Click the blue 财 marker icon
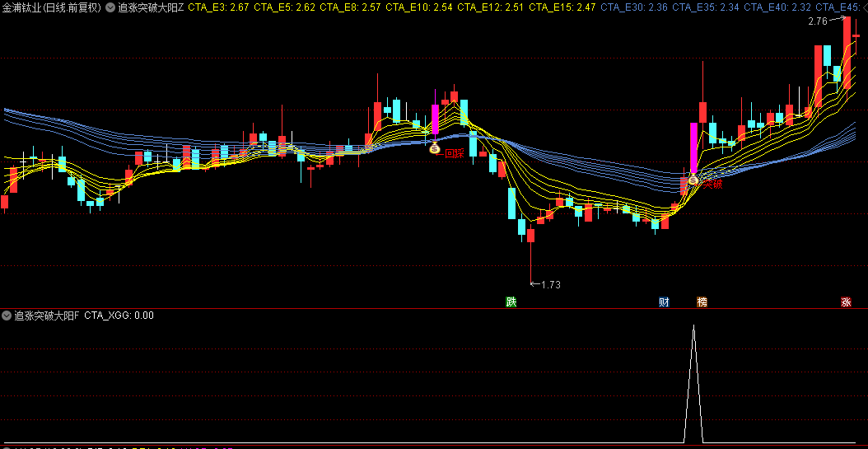Screen dimensions: 868x449 point(665,302)
